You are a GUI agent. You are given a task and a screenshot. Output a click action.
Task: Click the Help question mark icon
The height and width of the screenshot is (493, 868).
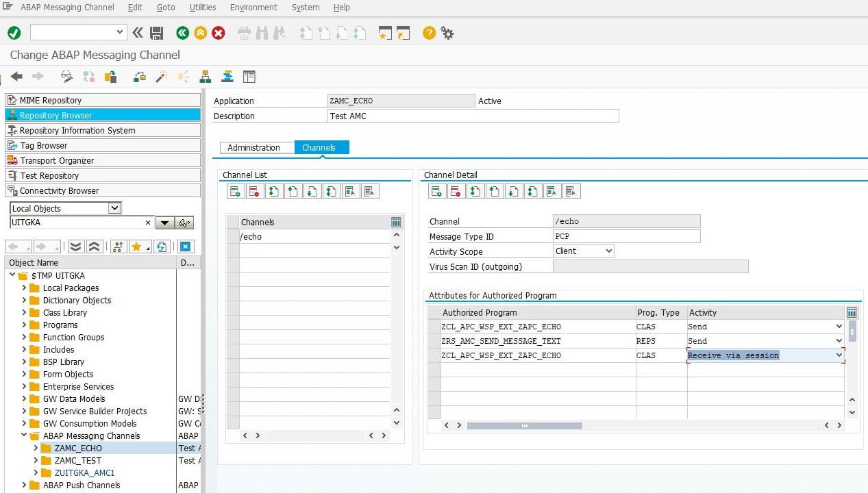[429, 33]
